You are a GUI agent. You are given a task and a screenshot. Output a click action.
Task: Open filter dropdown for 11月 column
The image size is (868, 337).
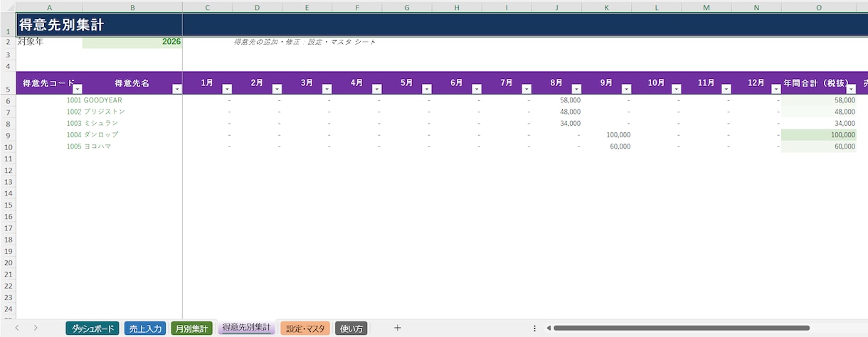pos(726,89)
